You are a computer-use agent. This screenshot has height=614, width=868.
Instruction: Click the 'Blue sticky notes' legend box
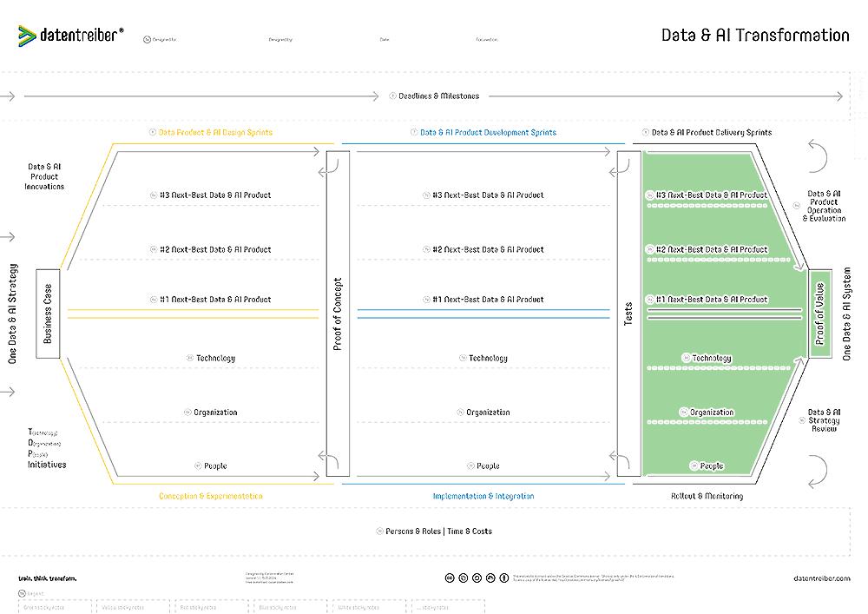[x=291, y=607]
